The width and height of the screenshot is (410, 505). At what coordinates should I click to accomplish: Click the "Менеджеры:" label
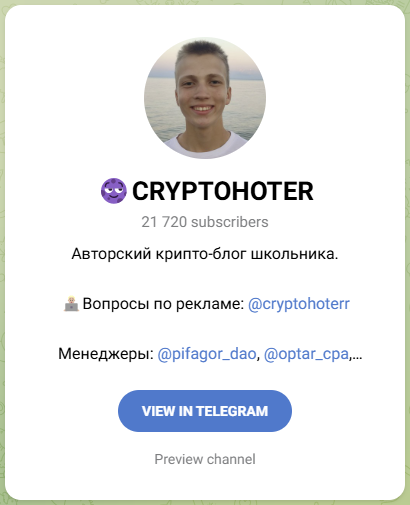106,354
